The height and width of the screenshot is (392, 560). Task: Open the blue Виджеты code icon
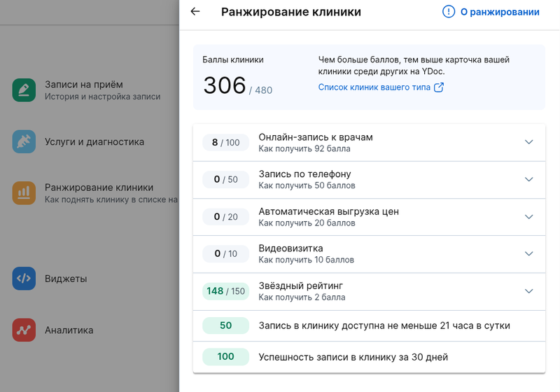pyautogui.click(x=24, y=278)
